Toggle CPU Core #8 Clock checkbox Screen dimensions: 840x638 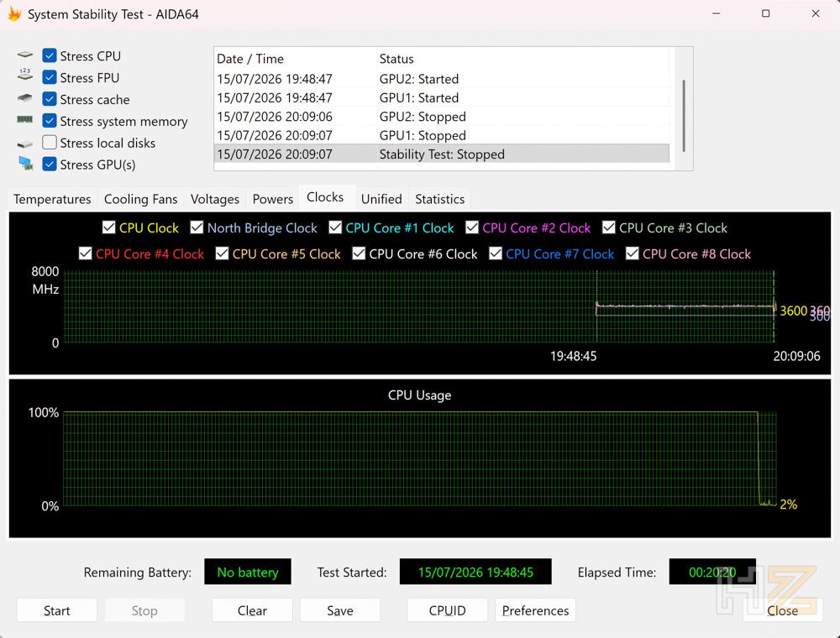coord(633,254)
